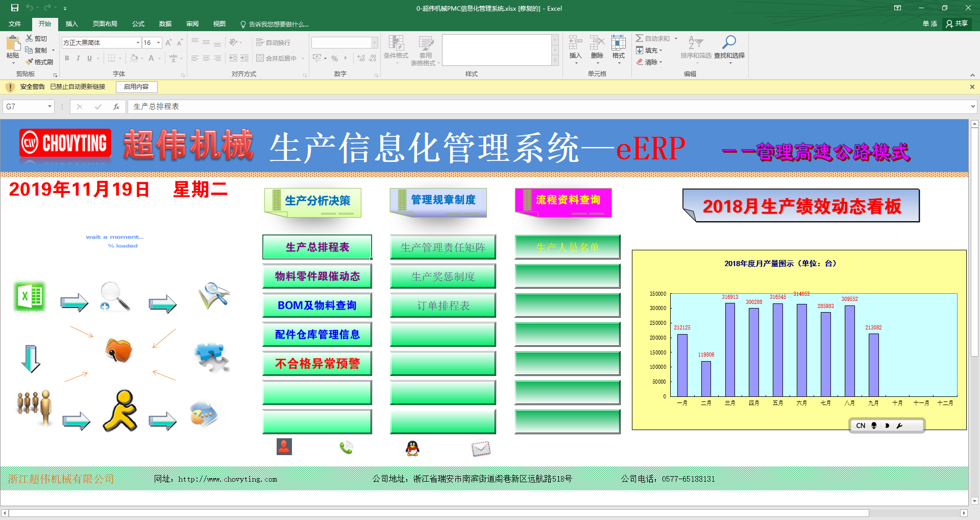
Task: Click the 生产人员名单 button
Action: [x=568, y=247]
